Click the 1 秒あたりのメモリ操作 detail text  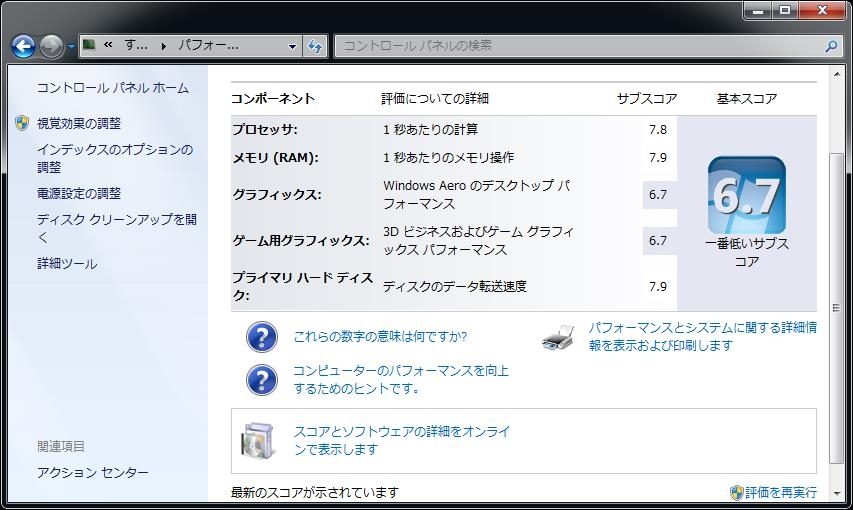point(448,158)
